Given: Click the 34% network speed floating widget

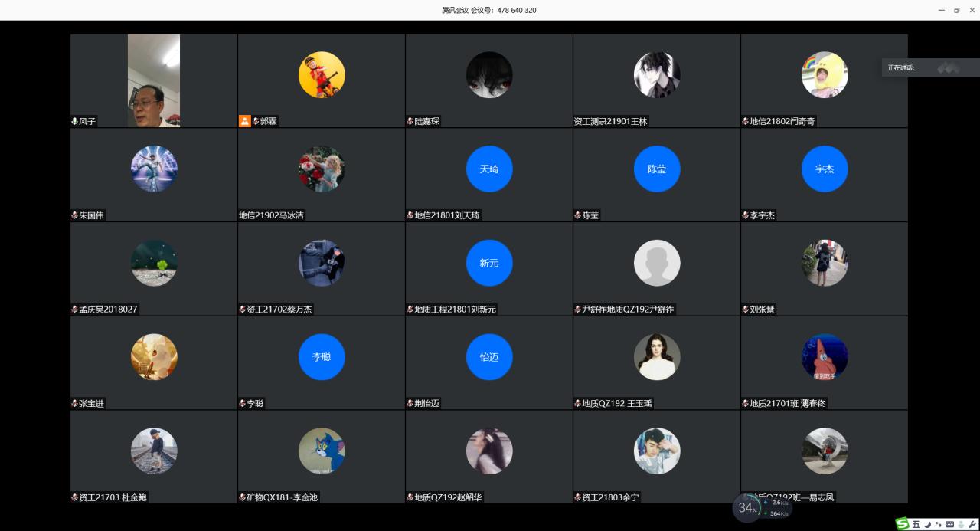Looking at the screenshot, I should 746,507.
